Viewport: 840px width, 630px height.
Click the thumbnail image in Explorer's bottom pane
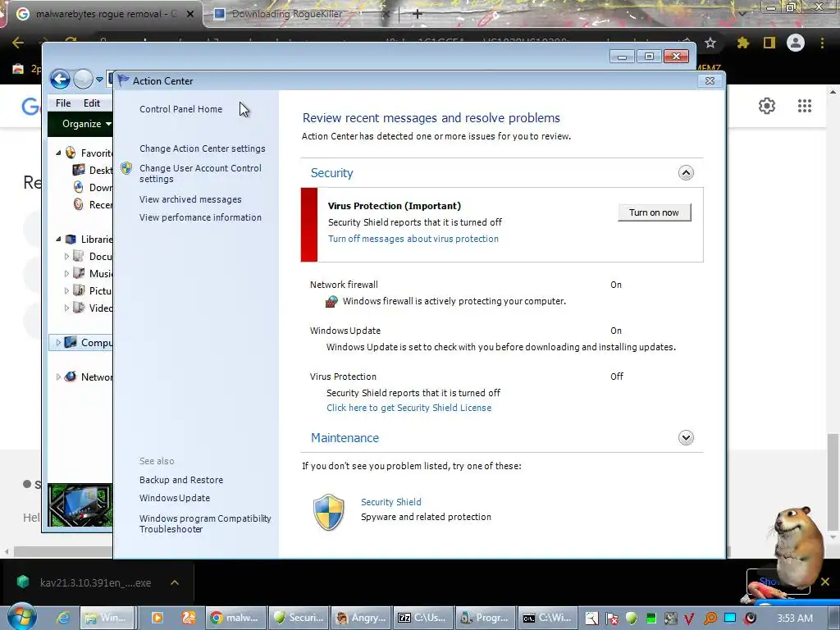80,504
